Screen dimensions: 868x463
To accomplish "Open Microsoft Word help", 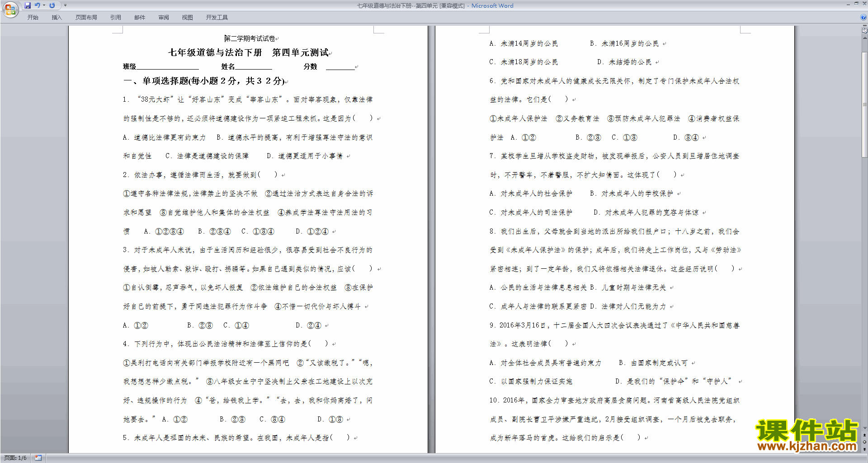I will pos(863,18).
